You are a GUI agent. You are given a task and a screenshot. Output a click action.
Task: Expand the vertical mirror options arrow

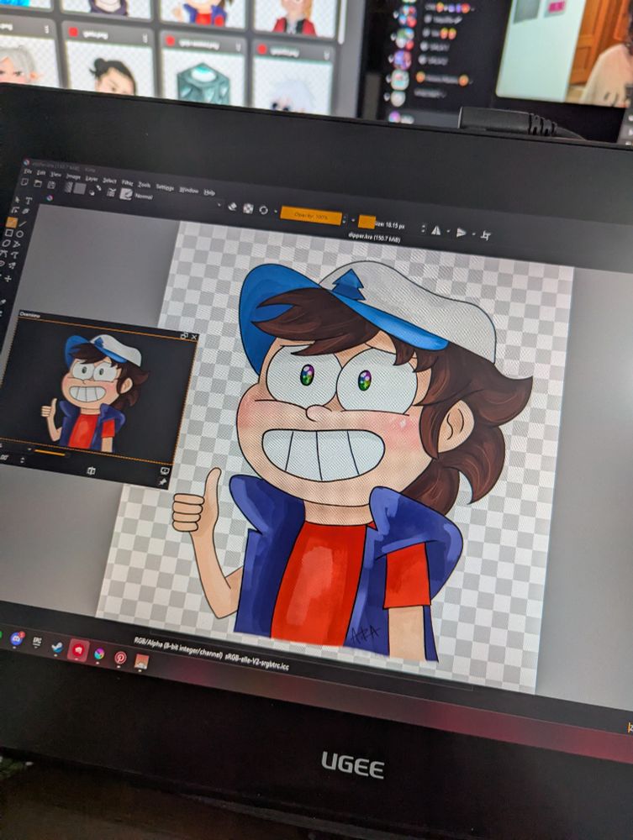click(474, 233)
